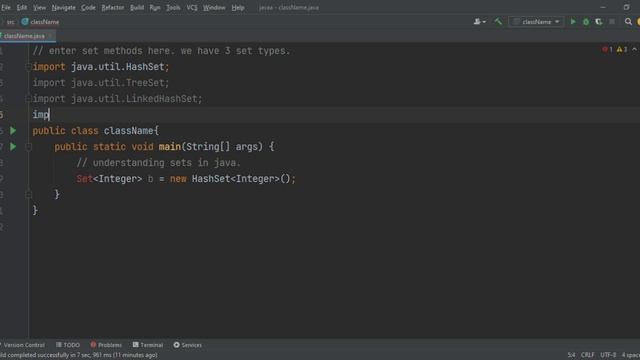Viewport: 640px width, 360px height.
Task: Open the className run configuration dropdown
Action: 536,22
